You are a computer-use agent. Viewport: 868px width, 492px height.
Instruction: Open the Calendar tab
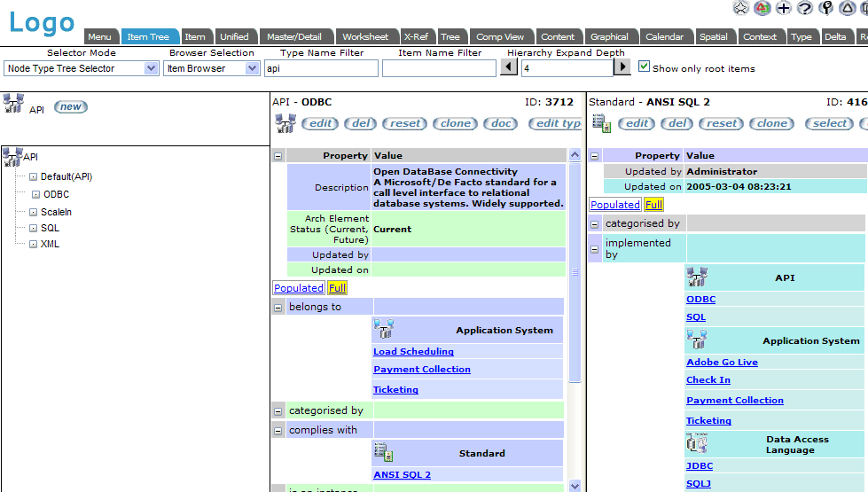pos(664,36)
